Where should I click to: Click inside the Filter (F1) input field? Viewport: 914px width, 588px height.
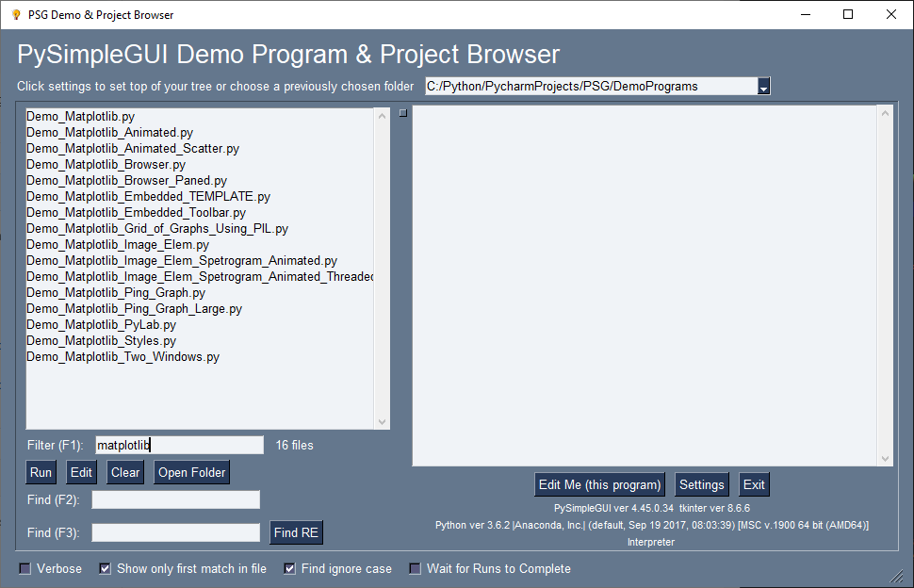click(179, 444)
